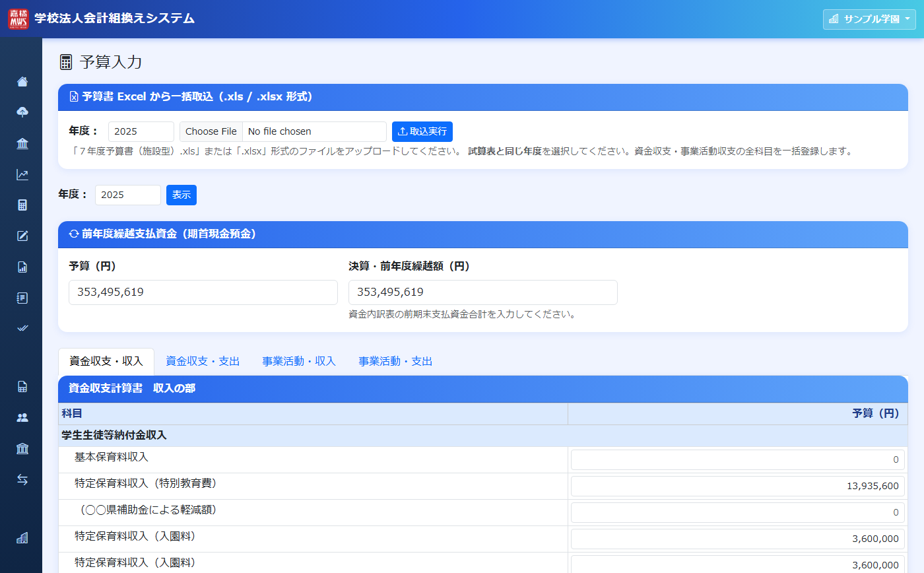Click the 基本保育料収入 budget field
Screen dimensions: 924x573
(x=738, y=460)
